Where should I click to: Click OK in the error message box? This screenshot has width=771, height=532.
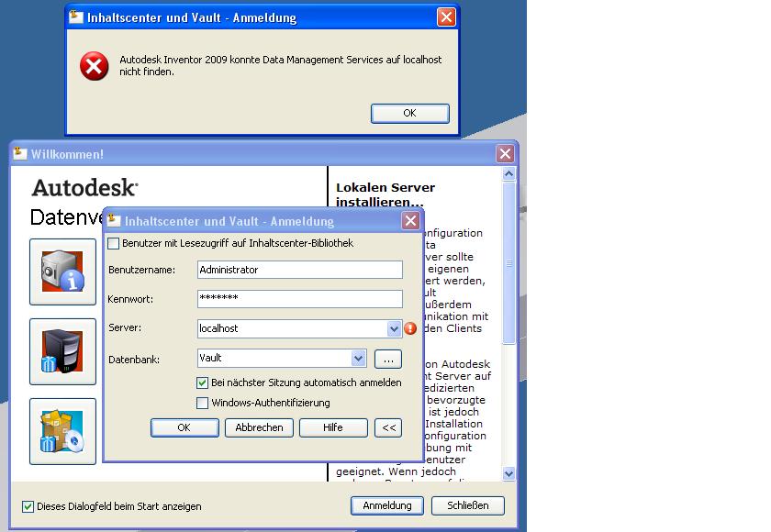point(410,114)
